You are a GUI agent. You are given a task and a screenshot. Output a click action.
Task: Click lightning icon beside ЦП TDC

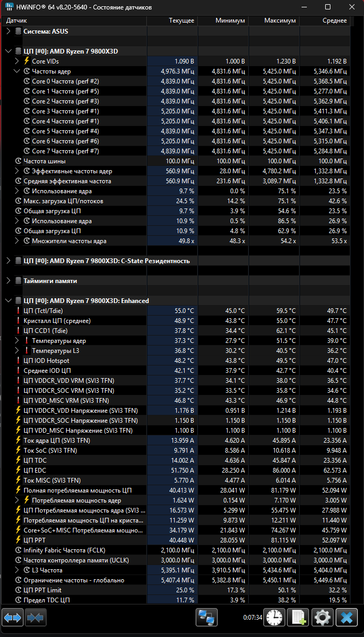pos(18,461)
